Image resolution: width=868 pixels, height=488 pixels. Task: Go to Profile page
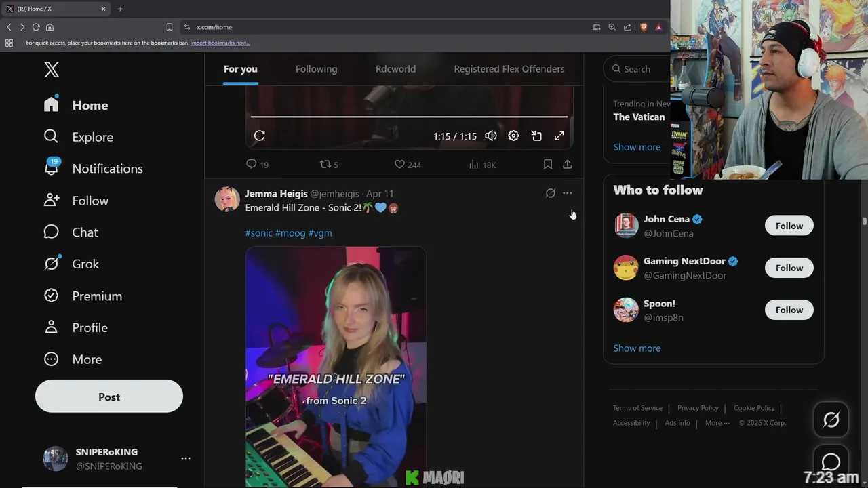coord(76,327)
